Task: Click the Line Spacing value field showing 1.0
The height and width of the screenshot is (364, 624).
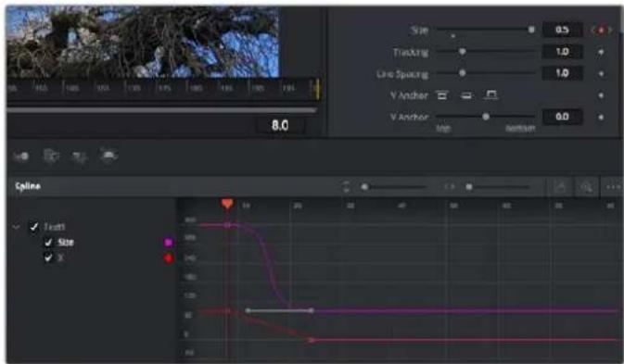Action: coord(562,73)
